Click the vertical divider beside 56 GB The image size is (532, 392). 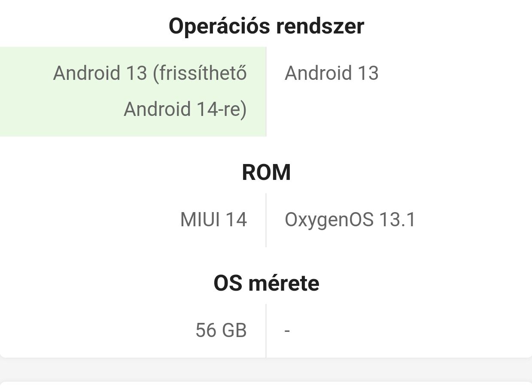266,331
